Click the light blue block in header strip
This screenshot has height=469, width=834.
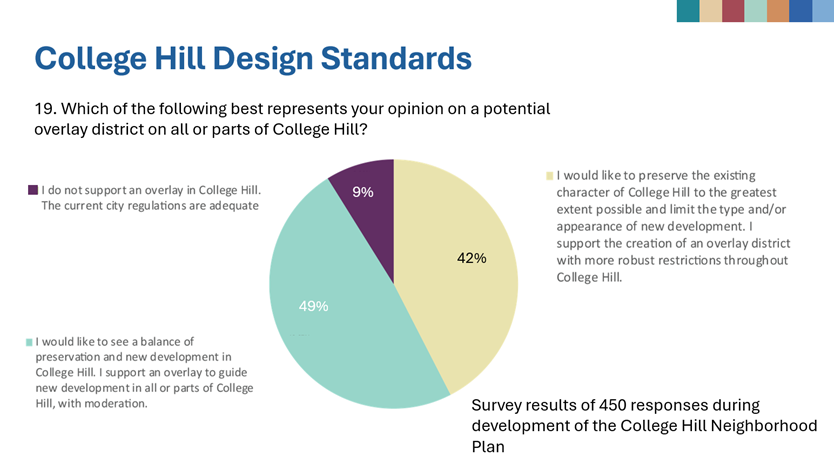(x=823, y=10)
